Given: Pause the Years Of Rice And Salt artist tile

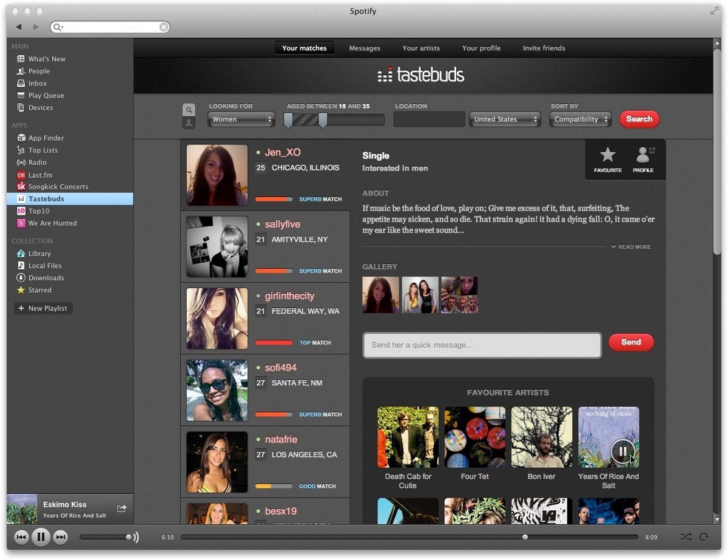Looking at the screenshot, I should 622,451.
